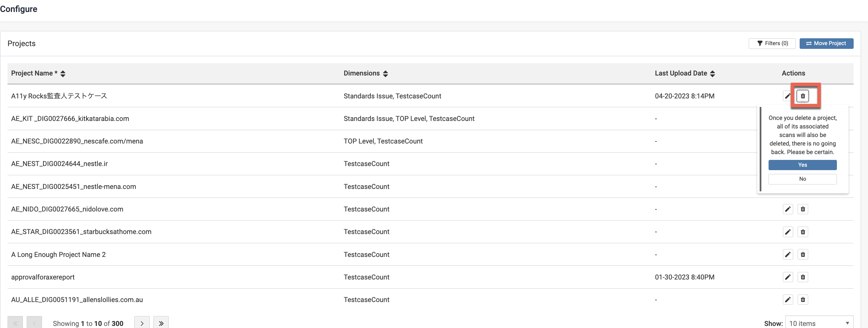Confirm deletion by clicking Yes

[x=802, y=165]
